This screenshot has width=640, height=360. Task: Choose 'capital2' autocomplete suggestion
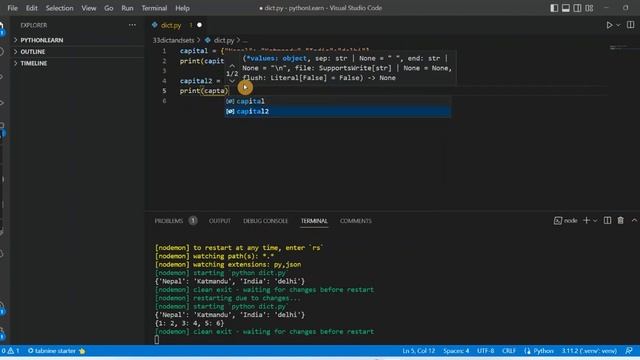point(338,111)
